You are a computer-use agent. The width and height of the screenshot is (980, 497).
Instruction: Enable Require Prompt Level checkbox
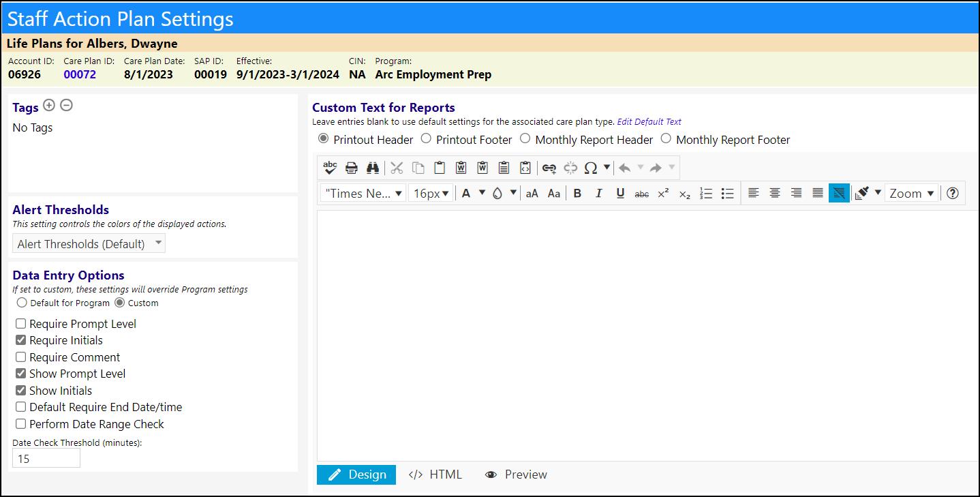tap(21, 324)
